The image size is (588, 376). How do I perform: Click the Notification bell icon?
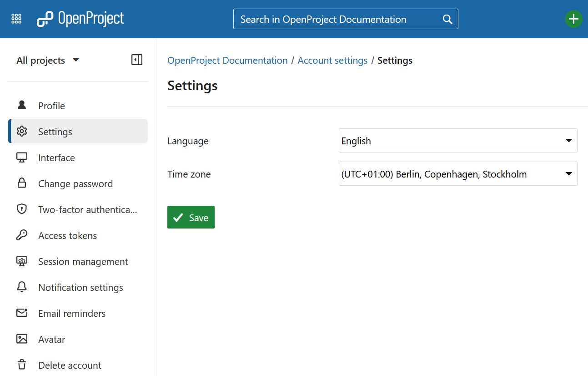pyautogui.click(x=22, y=287)
